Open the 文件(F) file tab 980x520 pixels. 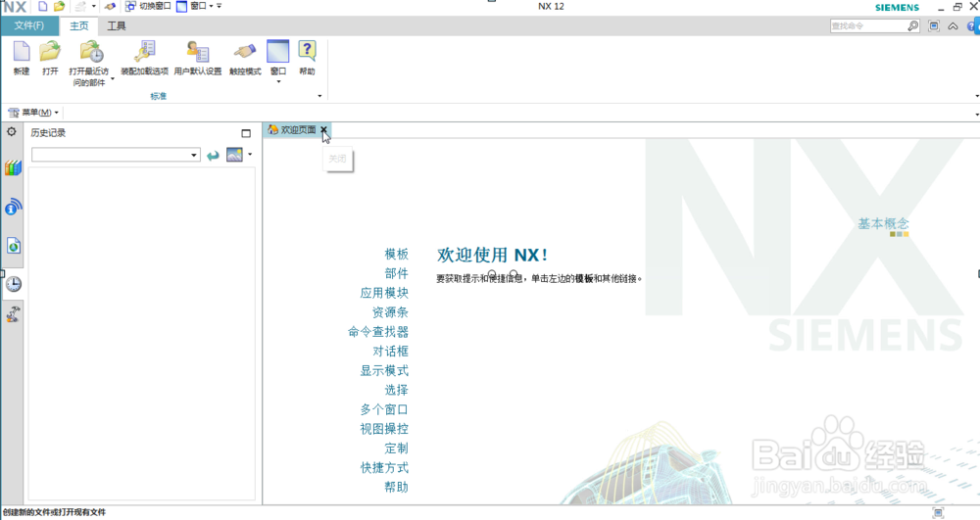(x=29, y=25)
